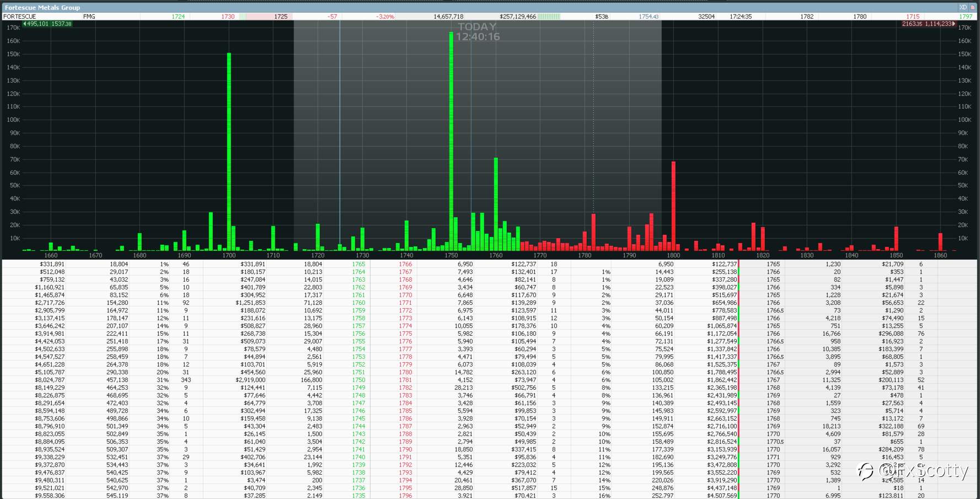Viewport: 980px width, 499px height.
Task: Click the FORTESCUE security name field
Action: (20, 17)
